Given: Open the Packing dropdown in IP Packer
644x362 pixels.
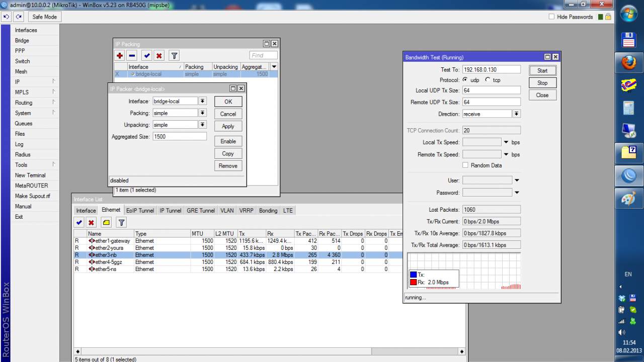Looking at the screenshot, I should click(202, 113).
